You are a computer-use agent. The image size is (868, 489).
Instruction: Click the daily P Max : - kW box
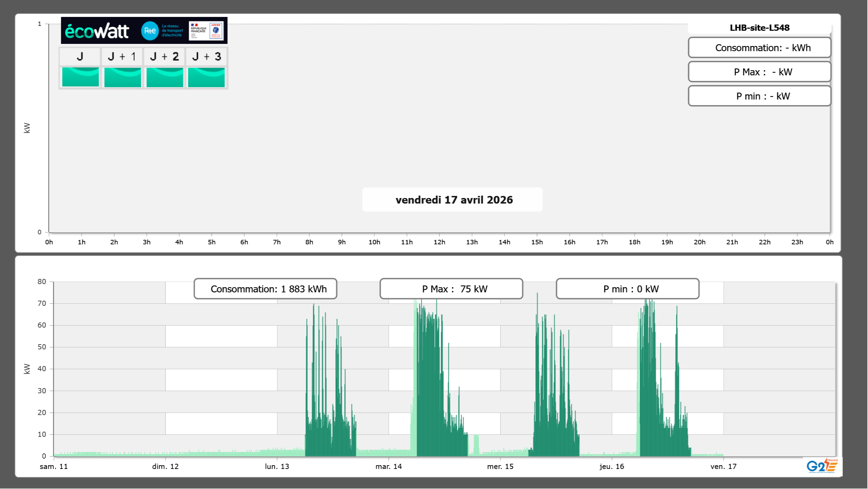point(759,72)
